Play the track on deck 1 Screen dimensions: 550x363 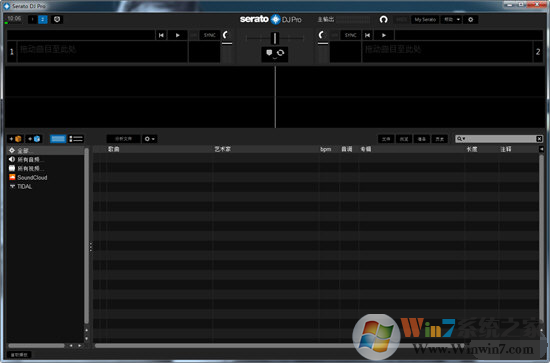(x=177, y=35)
